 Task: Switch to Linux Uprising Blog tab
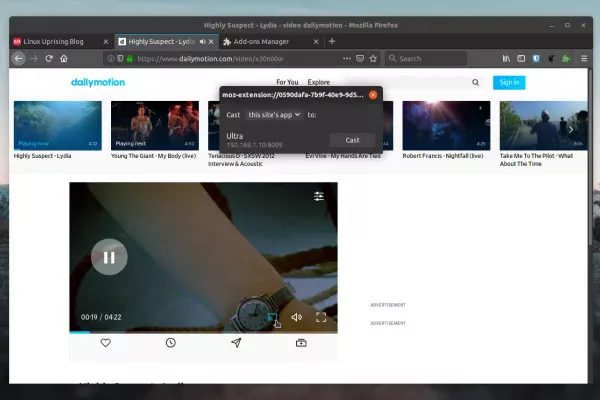(54, 41)
